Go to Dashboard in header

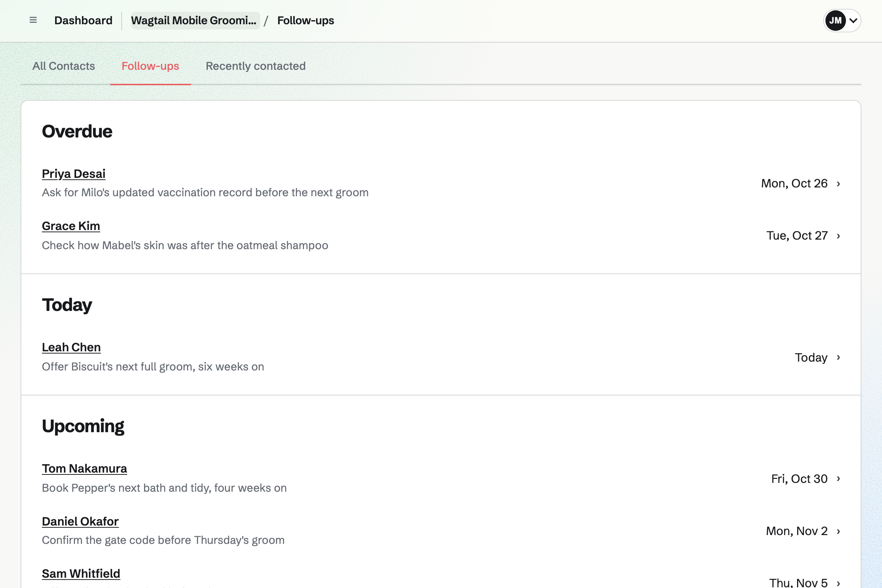click(x=83, y=20)
